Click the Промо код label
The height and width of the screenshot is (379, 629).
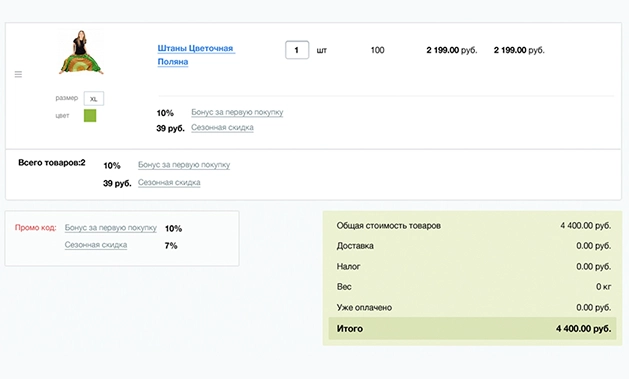pos(36,227)
